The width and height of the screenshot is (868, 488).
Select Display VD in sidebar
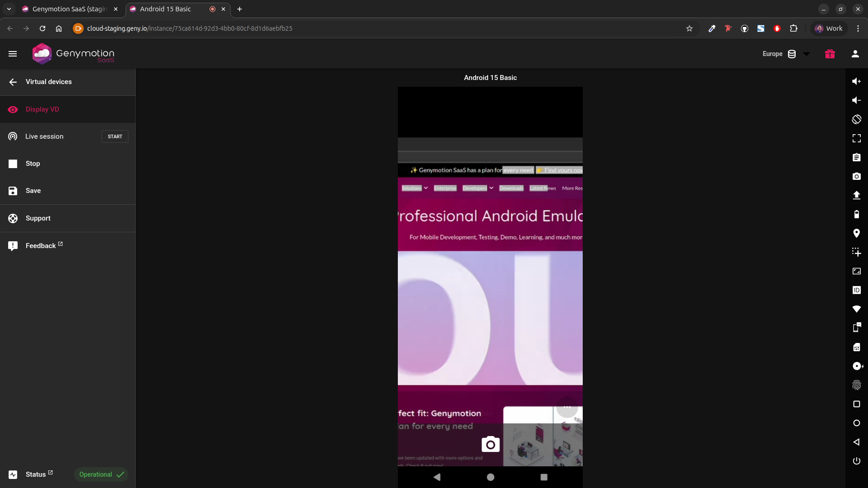click(x=68, y=109)
